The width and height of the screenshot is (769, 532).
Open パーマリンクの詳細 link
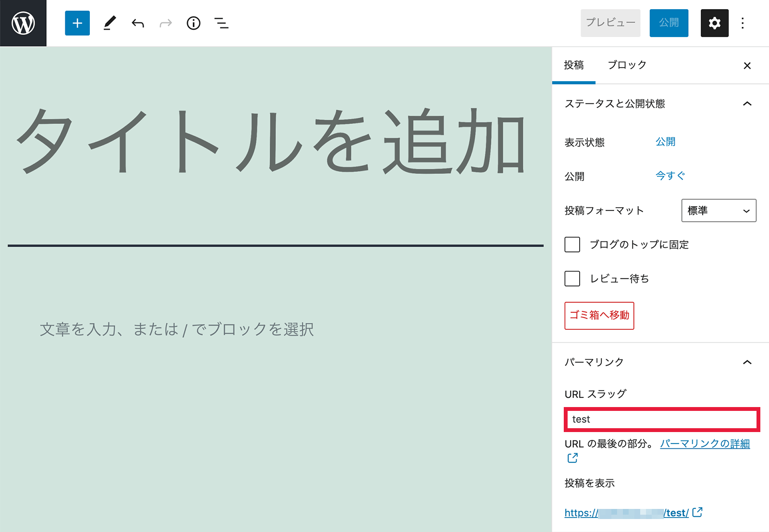coord(705,444)
